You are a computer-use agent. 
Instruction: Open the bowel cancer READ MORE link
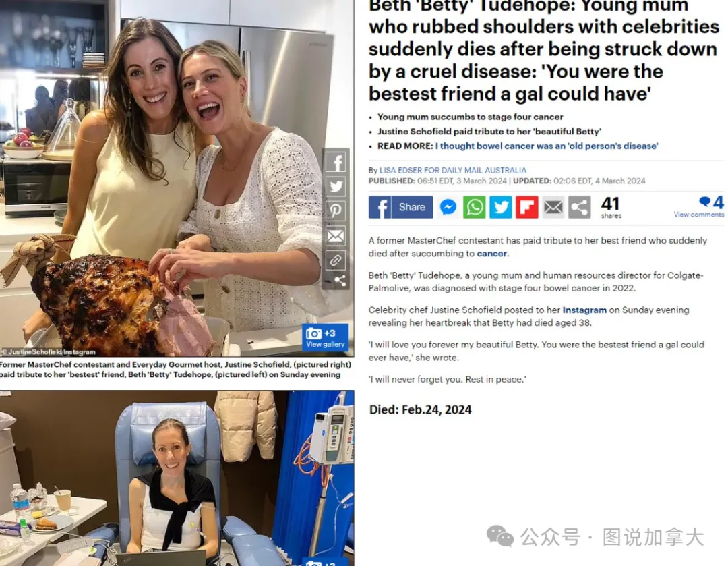547,146
